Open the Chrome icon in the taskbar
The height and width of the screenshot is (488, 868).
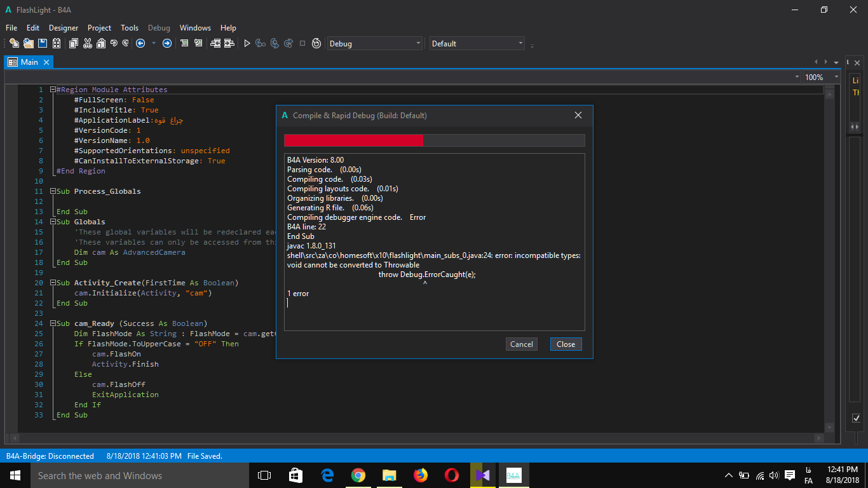(358, 475)
